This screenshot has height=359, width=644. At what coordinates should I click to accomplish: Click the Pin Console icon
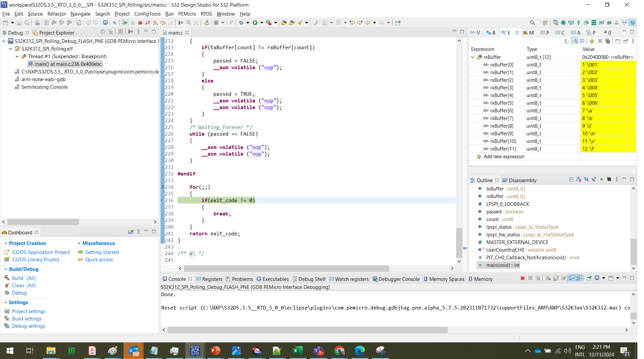pyautogui.click(x=589, y=278)
